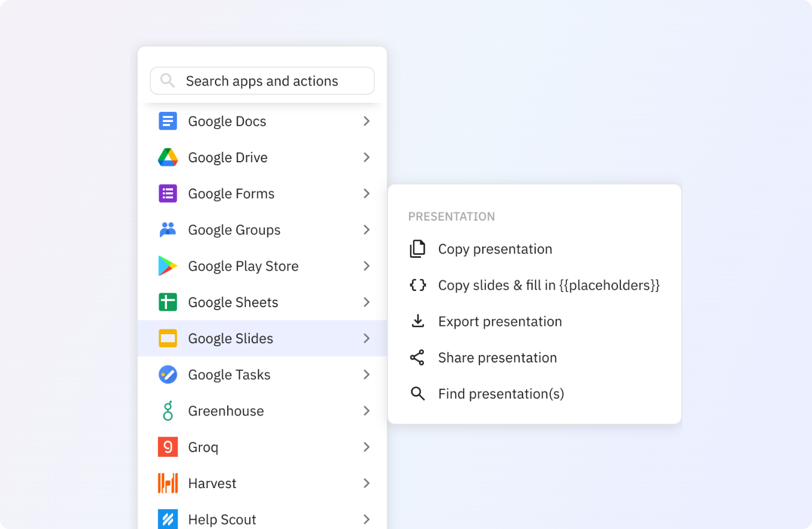
Task: Click the curly braces placeholder icon
Action: coord(417,285)
